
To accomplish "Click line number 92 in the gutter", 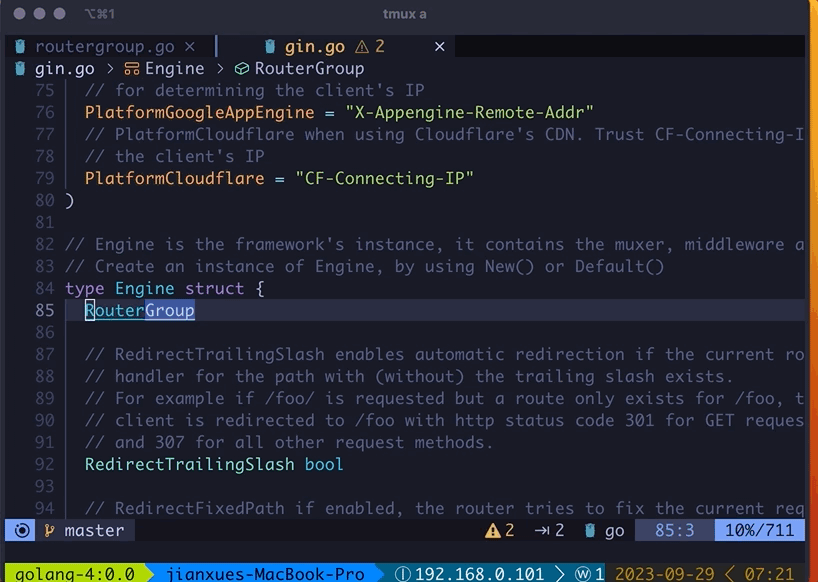I will pyautogui.click(x=45, y=464).
